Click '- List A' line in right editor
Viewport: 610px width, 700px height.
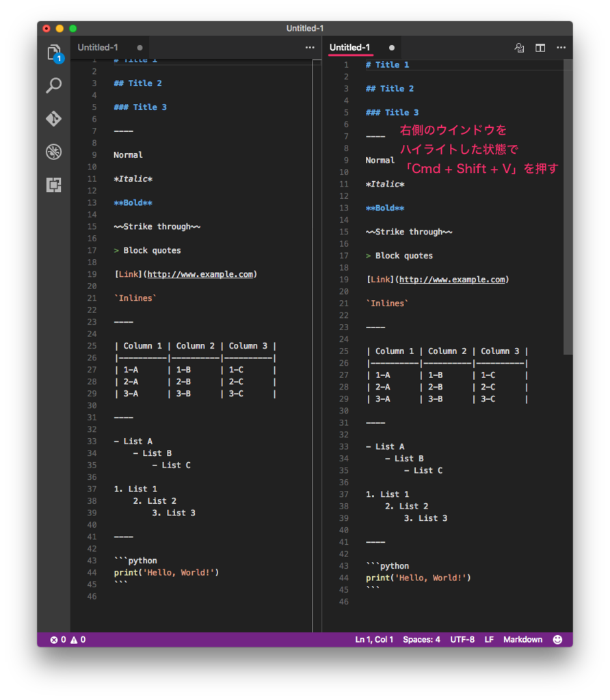(x=385, y=447)
